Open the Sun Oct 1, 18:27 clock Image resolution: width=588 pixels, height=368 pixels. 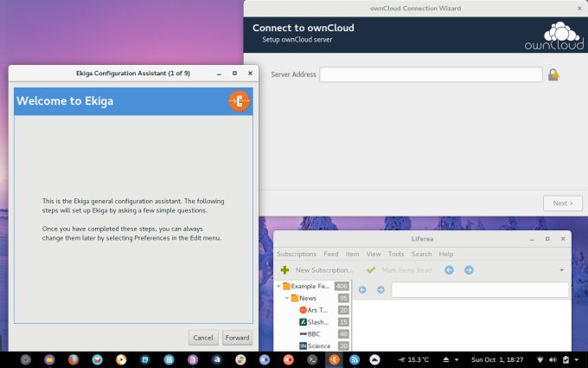tap(497, 359)
